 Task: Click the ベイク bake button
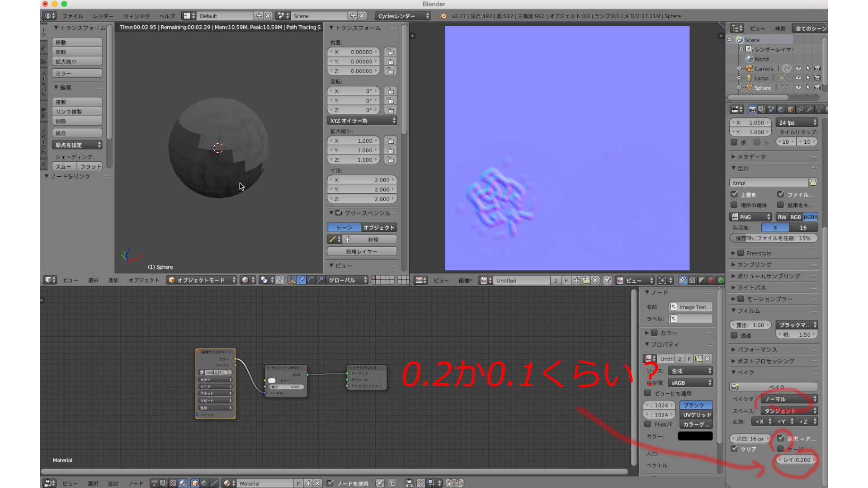coord(774,387)
